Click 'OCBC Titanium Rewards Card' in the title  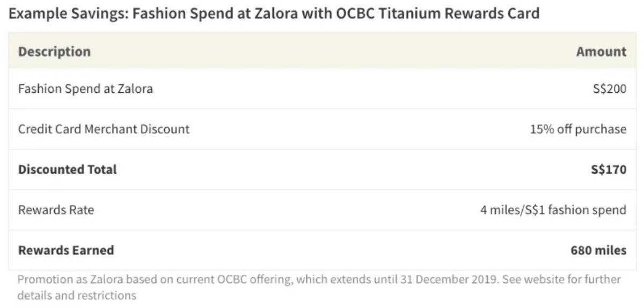(437, 13)
